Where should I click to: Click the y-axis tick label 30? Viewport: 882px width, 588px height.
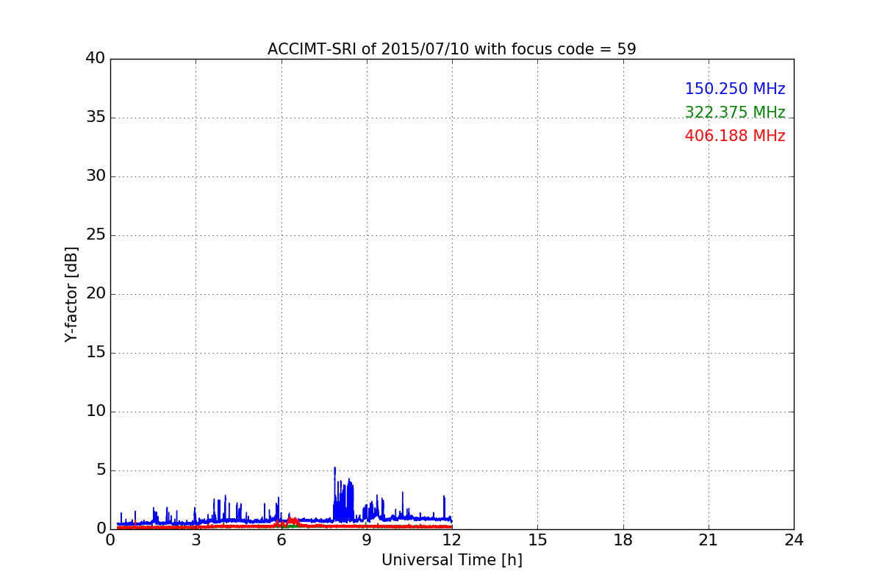[x=96, y=176]
